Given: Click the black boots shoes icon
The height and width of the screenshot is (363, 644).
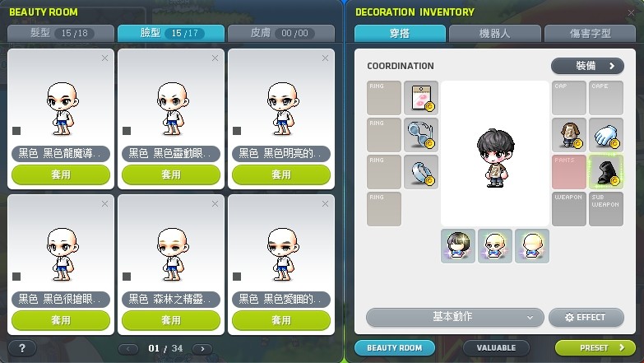Looking at the screenshot, I should pyautogui.click(x=606, y=172).
